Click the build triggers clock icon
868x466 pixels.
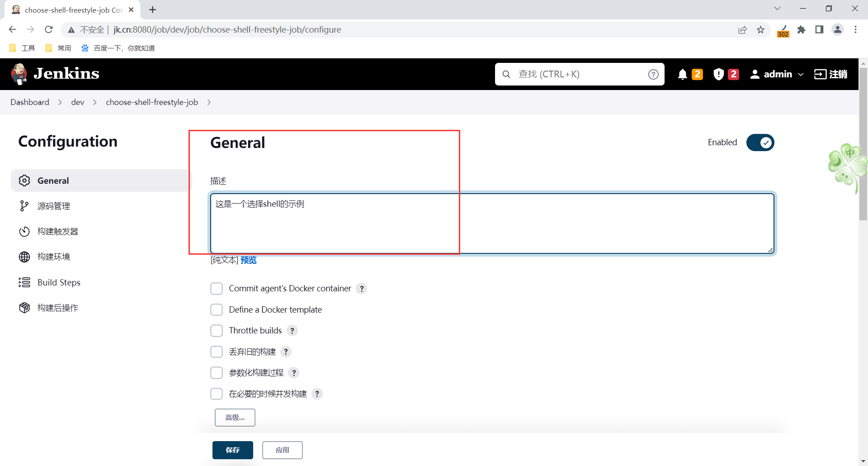pos(24,232)
